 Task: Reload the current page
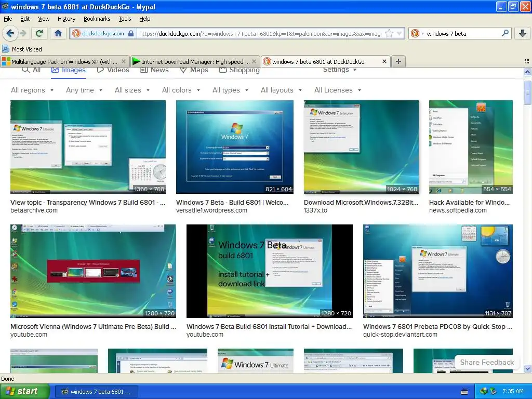pos(39,33)
